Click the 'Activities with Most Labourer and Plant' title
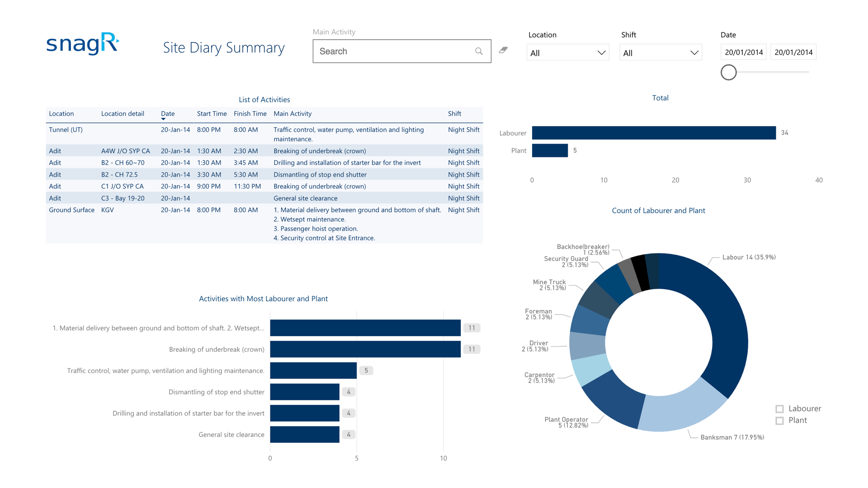This screenshot has width=868, height=488. click(264, 299)
